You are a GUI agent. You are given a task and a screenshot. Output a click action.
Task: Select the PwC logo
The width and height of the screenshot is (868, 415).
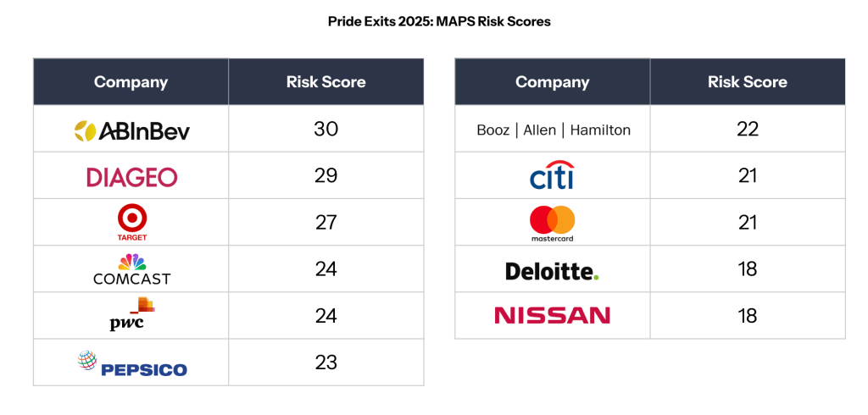click(131, 315)
